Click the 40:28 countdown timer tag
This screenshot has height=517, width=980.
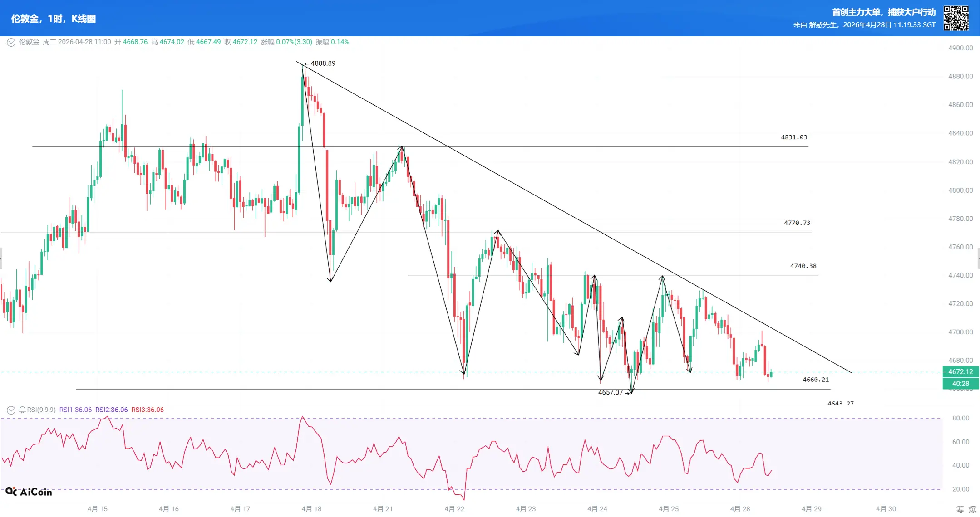(x=960, y=384)
